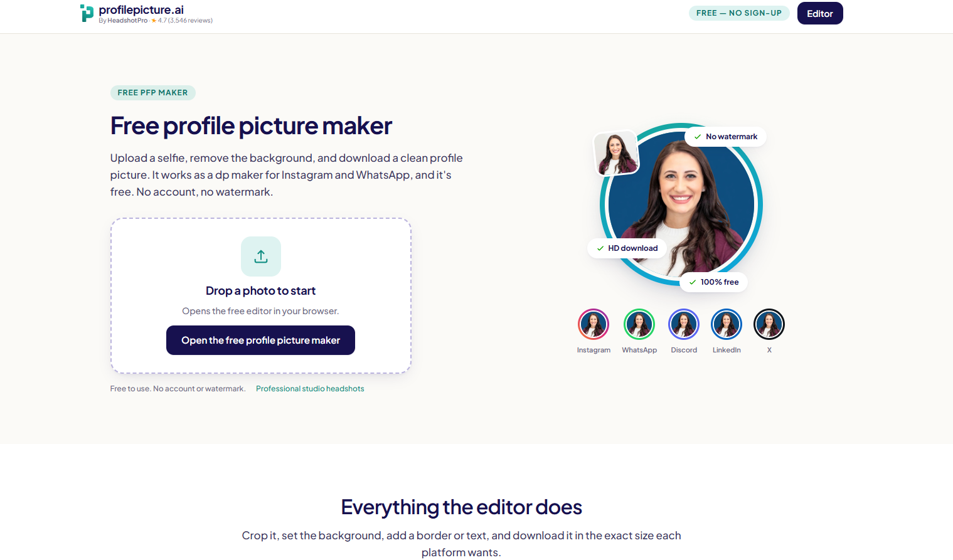The image size is (953, 560).
Task: Click the HD download checkmark icon
Action: click(x=600, y=248)
